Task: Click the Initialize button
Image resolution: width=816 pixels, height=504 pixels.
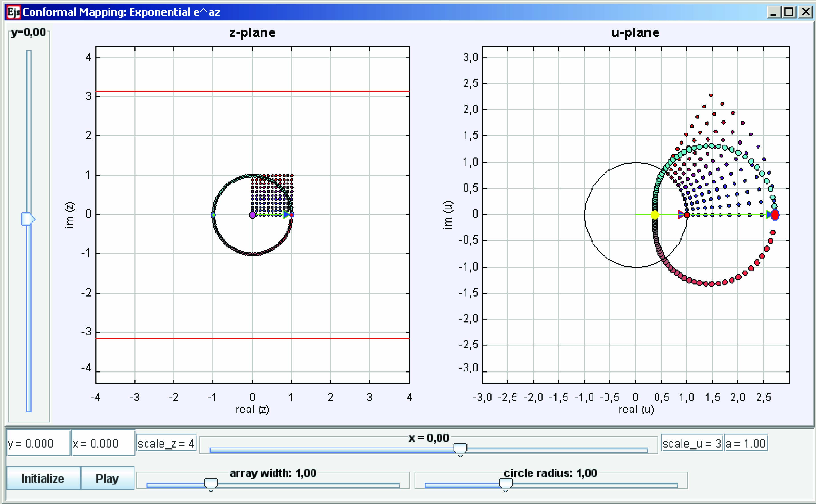Action: [x=43, y=478]
